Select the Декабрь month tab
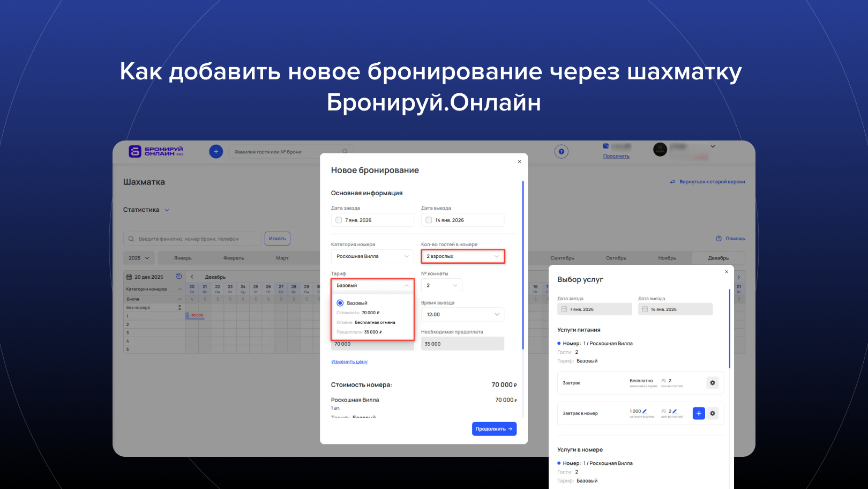This screenshot has width=868, height=489. click(718, 258)
